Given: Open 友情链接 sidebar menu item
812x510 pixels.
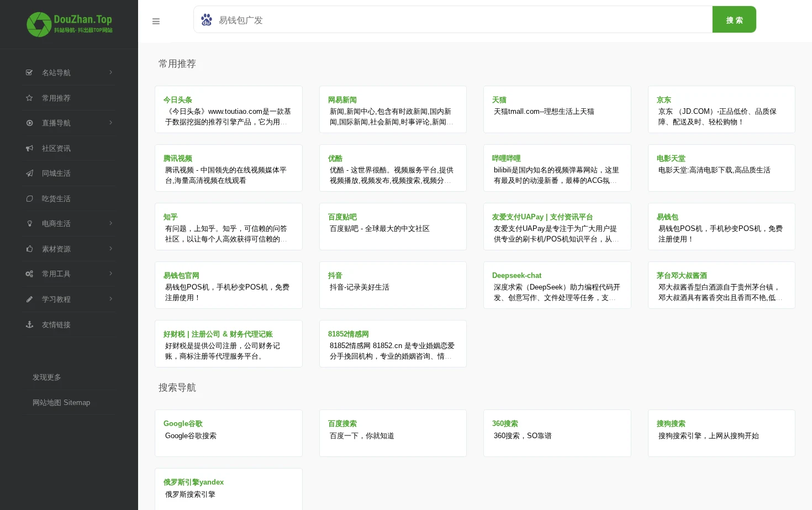Looking at the screenshot, I should click(69, 324).
